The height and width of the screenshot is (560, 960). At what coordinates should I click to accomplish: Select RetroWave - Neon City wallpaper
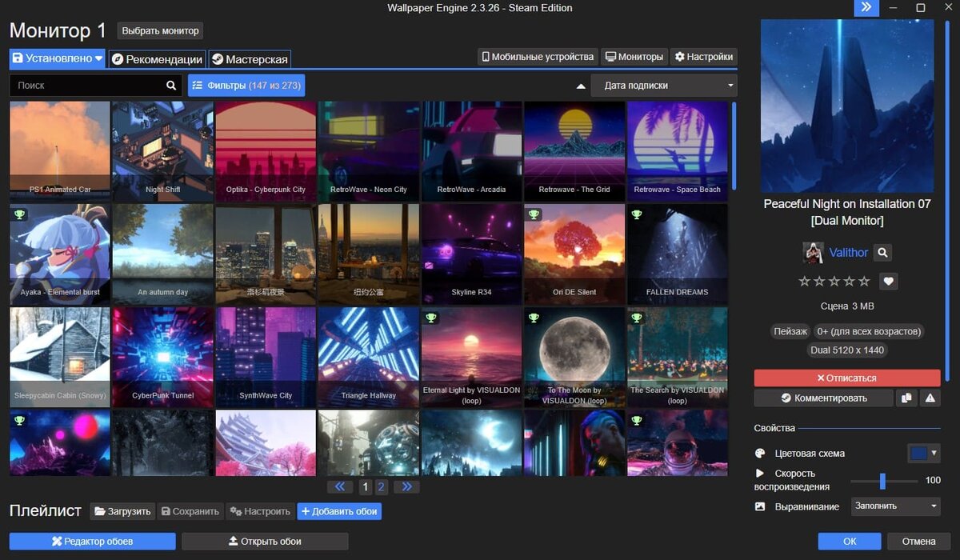coord(369,150)
